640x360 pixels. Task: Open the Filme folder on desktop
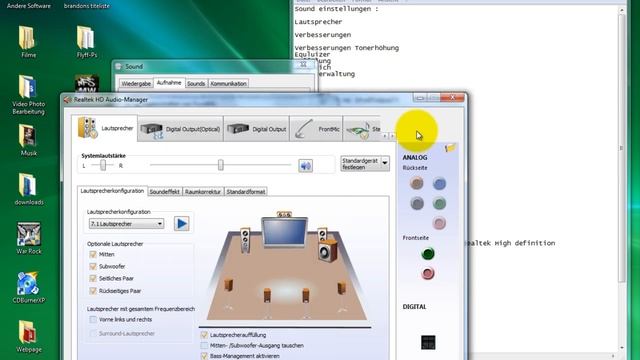pyautogui.click(x=28, y=42)
